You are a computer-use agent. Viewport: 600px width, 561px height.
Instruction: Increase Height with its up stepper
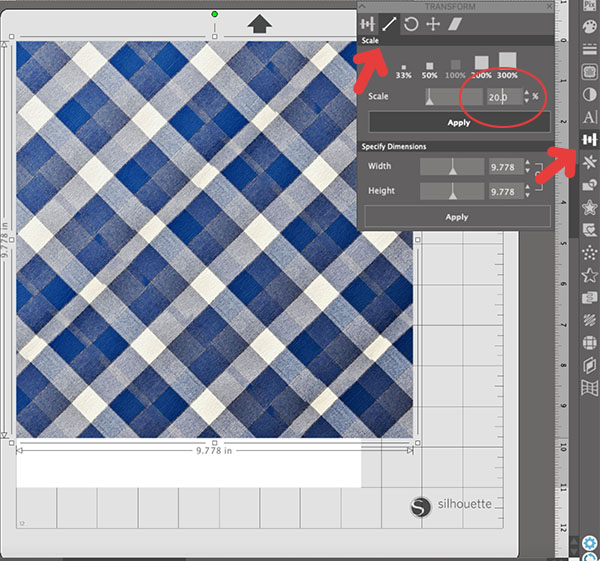pos(528,188)
